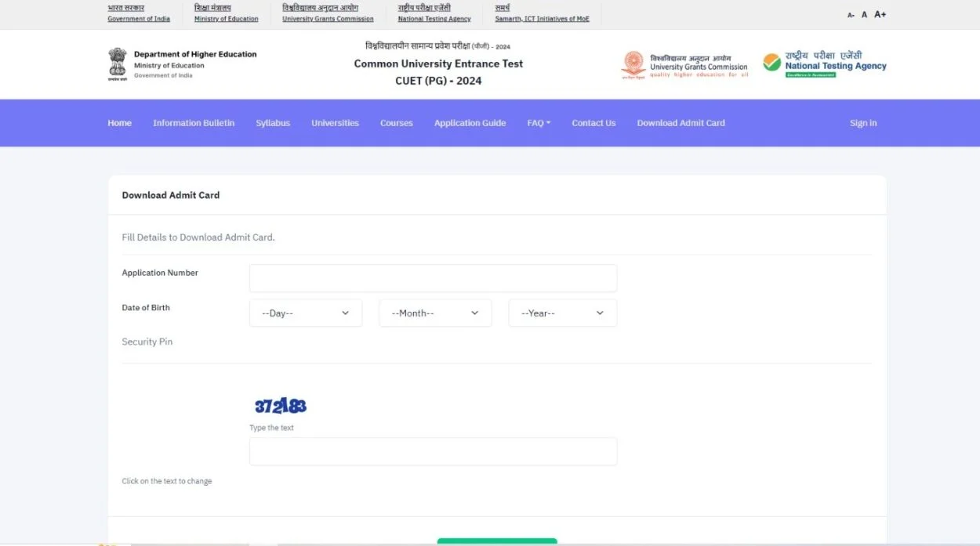Click the 'Click on the text to change' note
The image size is (980, 546).
point(167,481)
